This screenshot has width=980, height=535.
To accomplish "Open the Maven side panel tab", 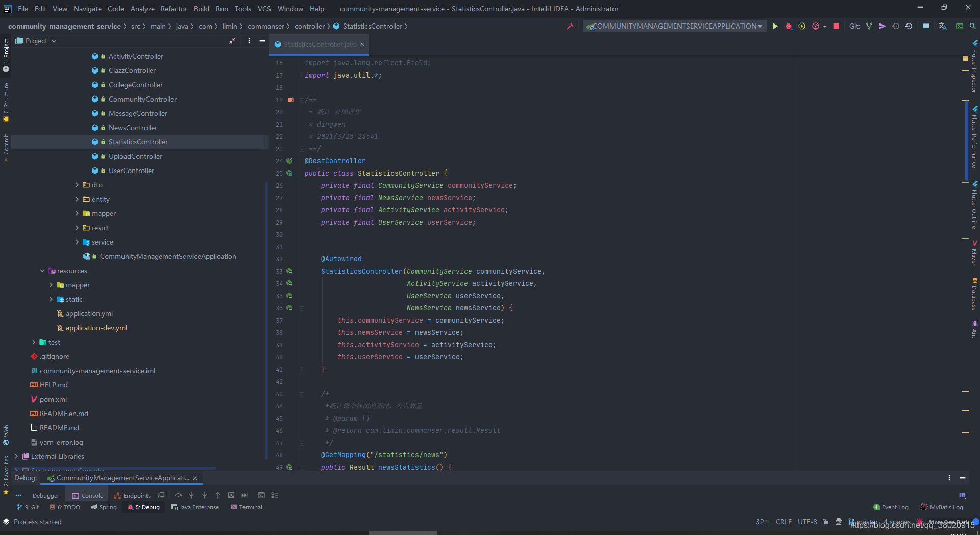I will click(974, 254).
